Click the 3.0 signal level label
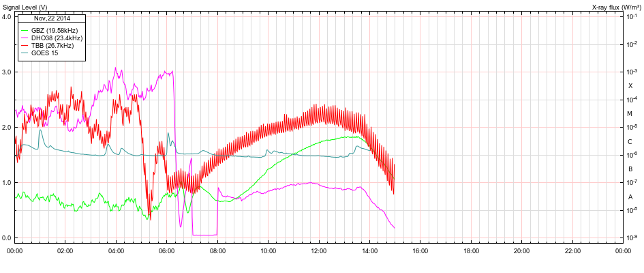Screen dimensions: 644x273 point(7,72)
